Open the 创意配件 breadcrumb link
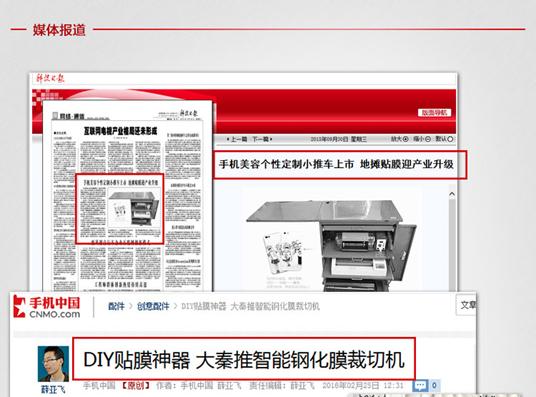 pos(153,306)
